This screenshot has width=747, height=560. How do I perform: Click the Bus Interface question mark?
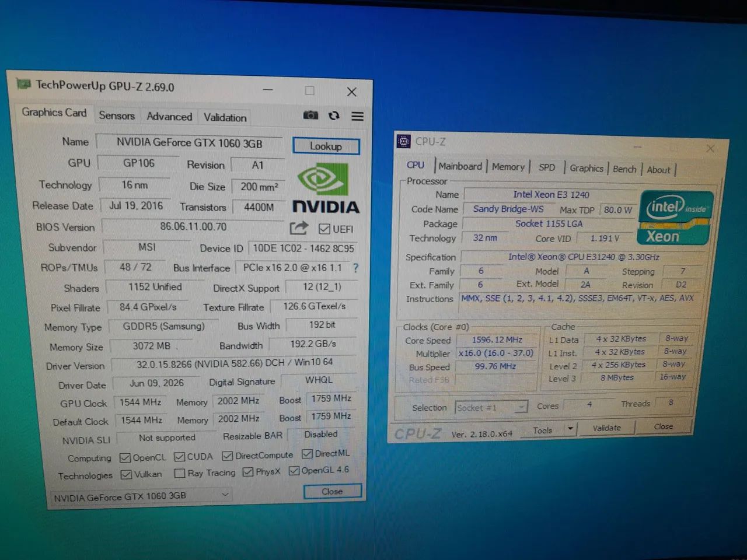(355, 268)
